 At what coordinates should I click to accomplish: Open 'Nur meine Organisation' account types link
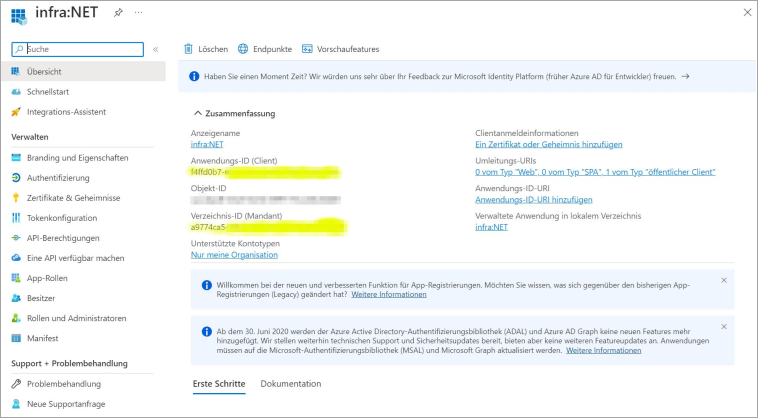[x=235, y=255]
